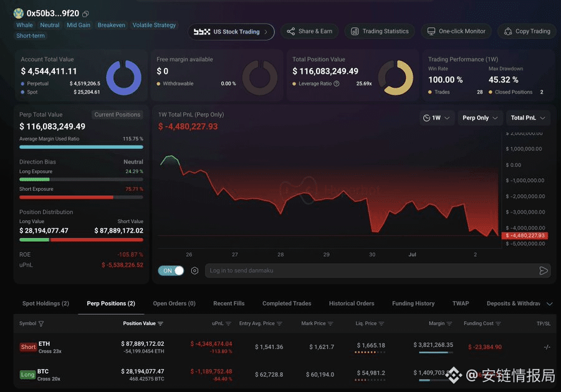Open the Total PnL dropdown

(528, 118)
